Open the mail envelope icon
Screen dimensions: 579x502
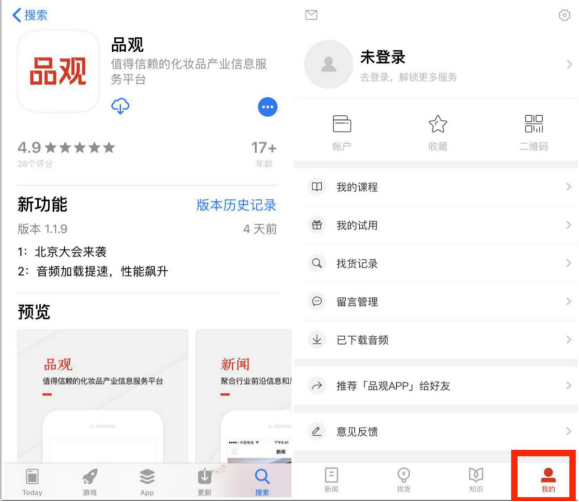pos(311,15)
